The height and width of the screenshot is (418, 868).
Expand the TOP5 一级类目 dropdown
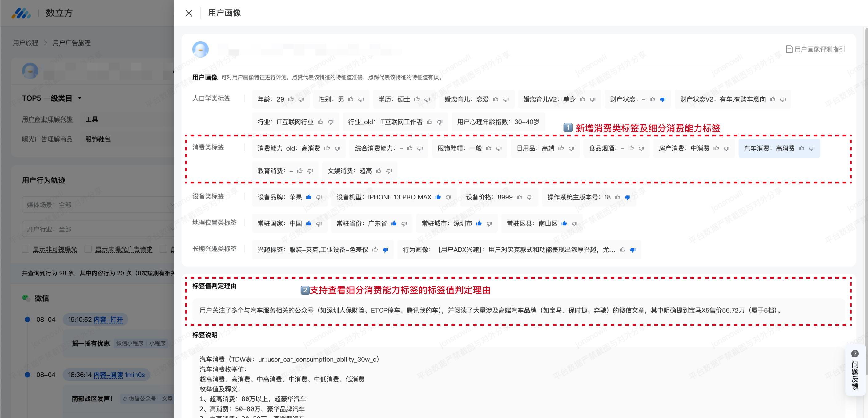[x=80, y=98]
